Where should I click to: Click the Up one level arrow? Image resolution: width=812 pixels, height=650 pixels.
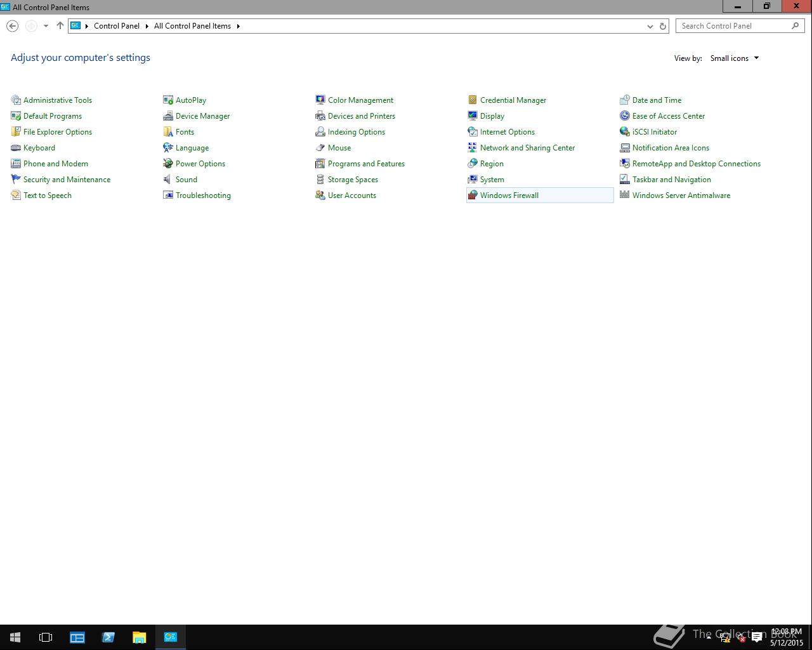coord(60,26)
